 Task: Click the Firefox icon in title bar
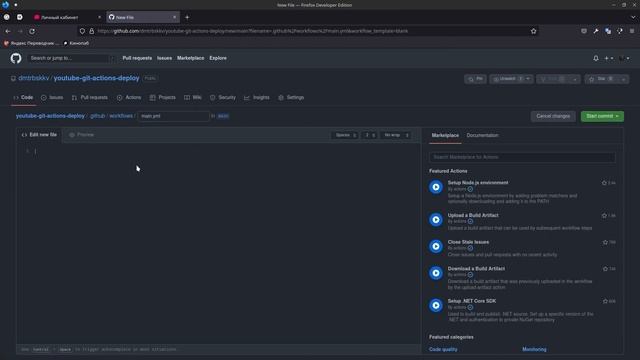(5, 5)
